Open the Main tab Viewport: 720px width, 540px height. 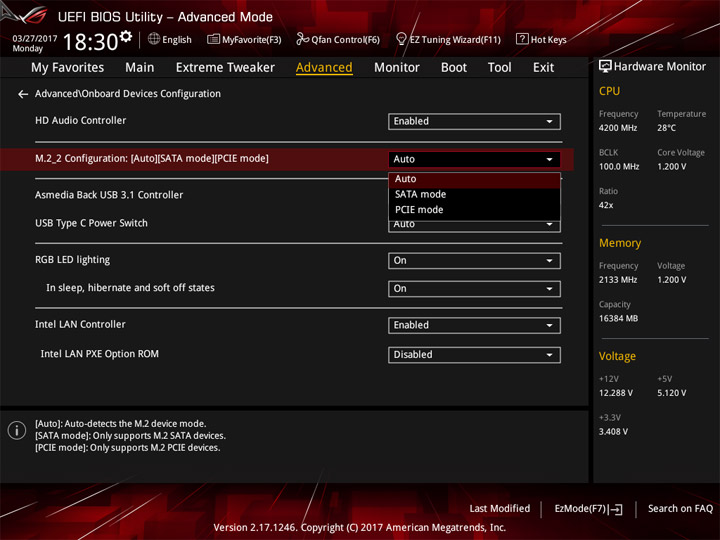(140, 68)
